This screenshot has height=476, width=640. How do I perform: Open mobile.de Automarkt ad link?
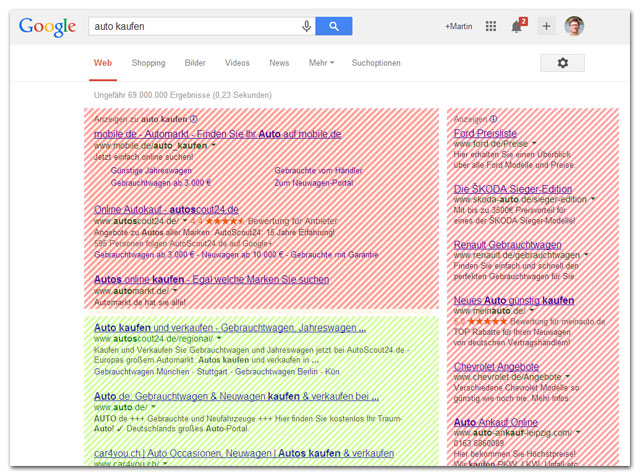pyautogui.click(x=218, y=134)
